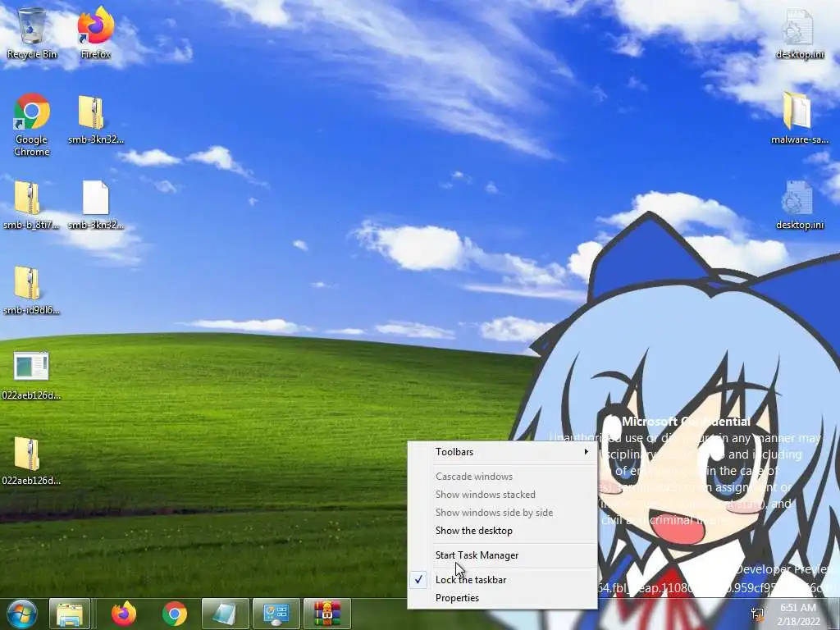840x630 pixels.
Task: Switch to WinRAR on the taskbar
Action: pyautogui.click(x=326, y=614)
